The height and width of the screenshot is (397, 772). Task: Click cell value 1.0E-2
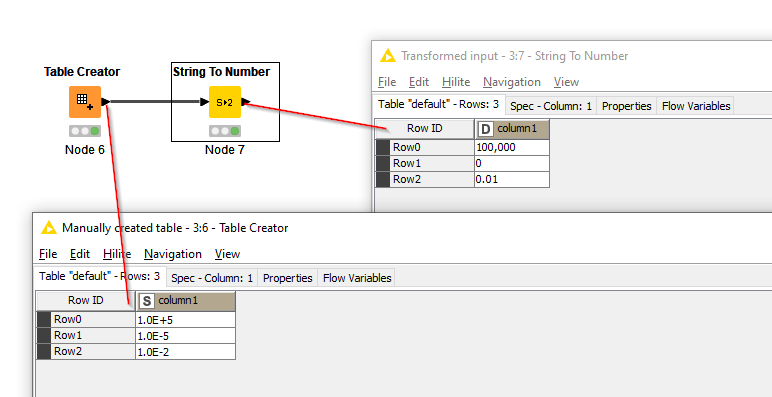tap(186, 352)
